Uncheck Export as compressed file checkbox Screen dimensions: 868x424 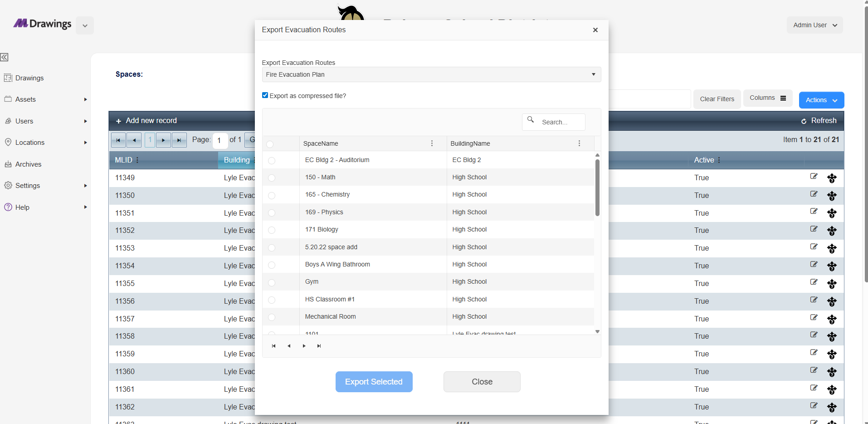tap(265, 95)
